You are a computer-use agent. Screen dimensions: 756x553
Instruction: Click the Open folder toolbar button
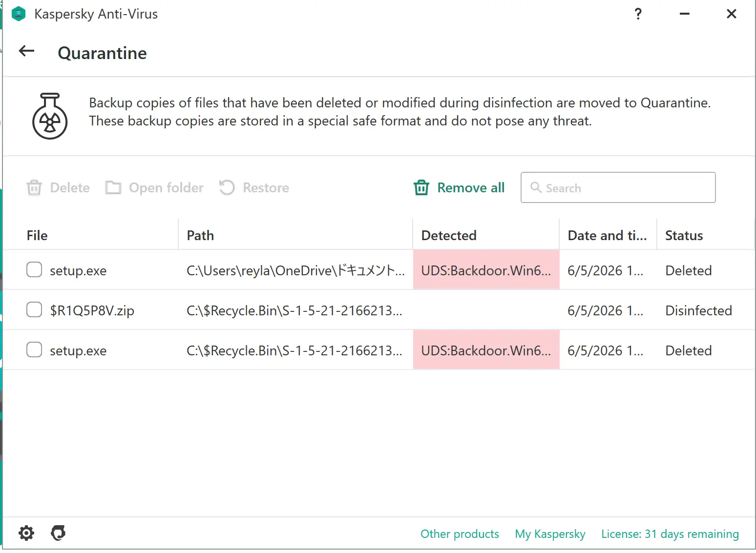(154, 188)
